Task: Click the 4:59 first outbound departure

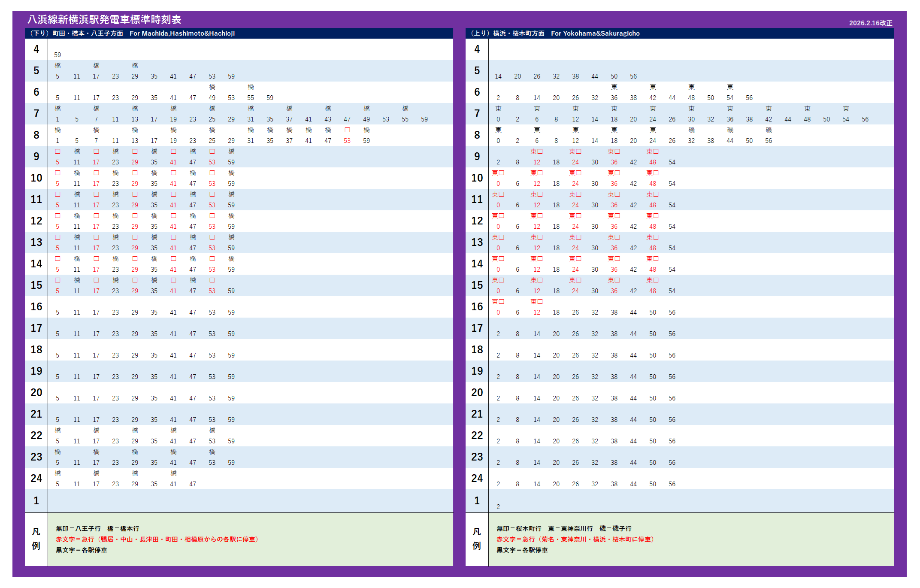Action: [57, 55]
